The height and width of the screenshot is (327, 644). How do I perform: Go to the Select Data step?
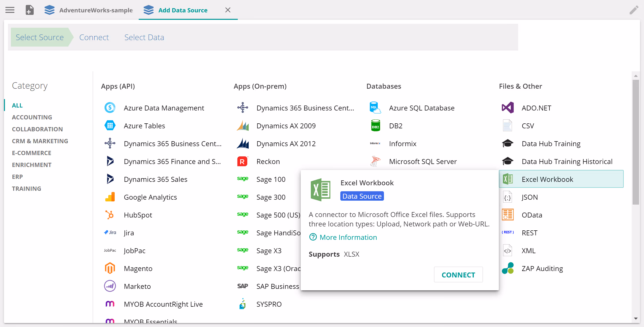click(144, 37)
